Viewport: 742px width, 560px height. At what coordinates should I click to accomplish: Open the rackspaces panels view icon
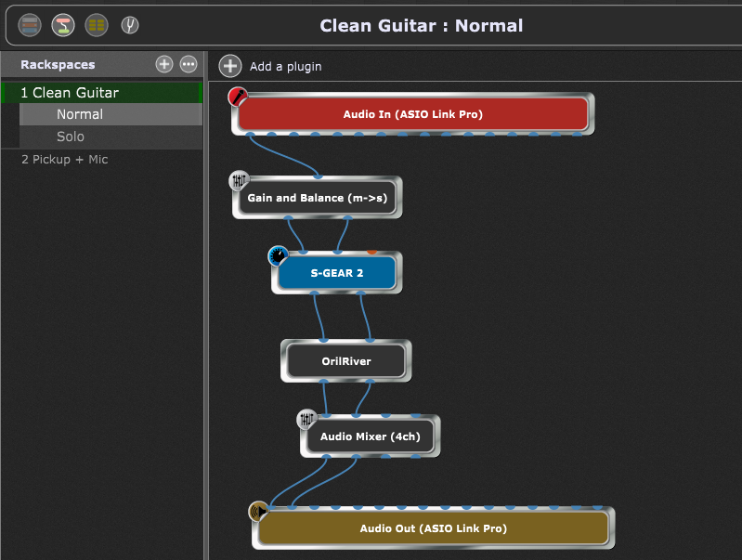click(30, 25)
